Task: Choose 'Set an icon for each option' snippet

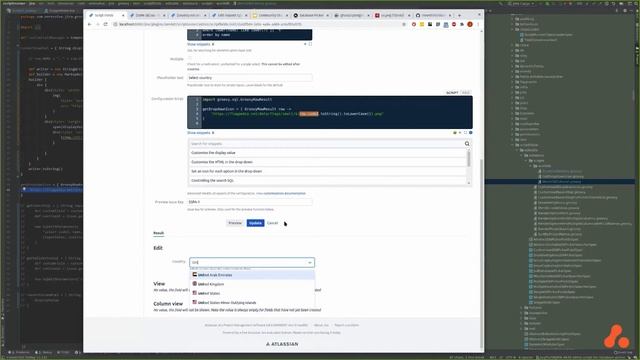Action: click(328, 171)
